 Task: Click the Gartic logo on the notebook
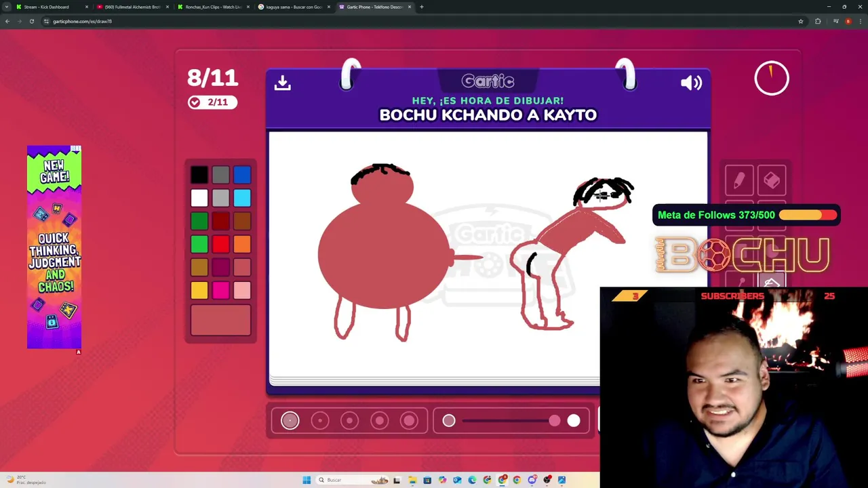pos(488,81)
